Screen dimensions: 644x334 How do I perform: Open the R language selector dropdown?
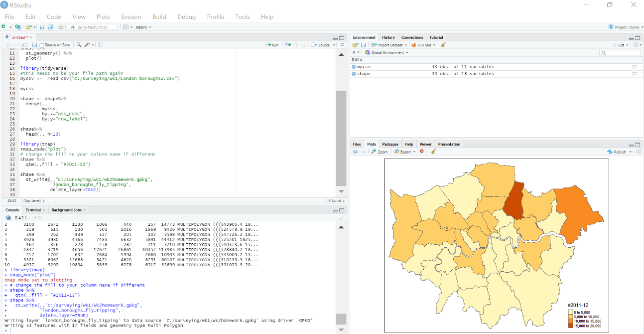coord(356,52)
